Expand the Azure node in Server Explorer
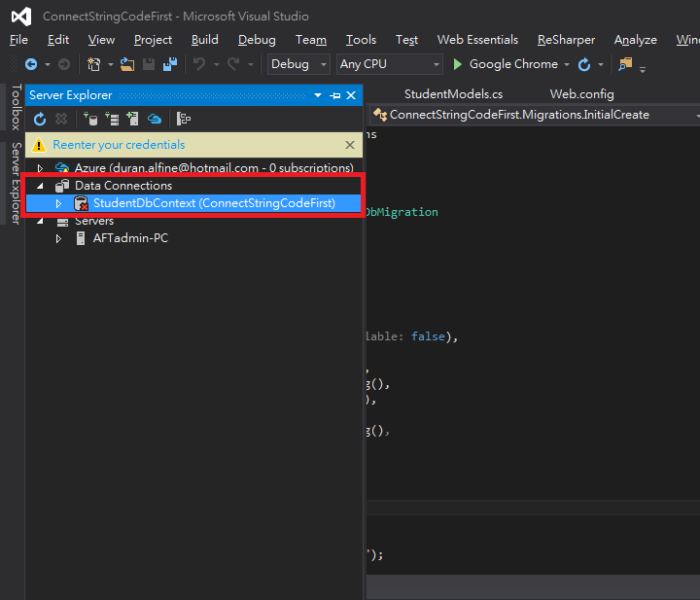This screenshot has width=700, height=600. click(40, 168)
